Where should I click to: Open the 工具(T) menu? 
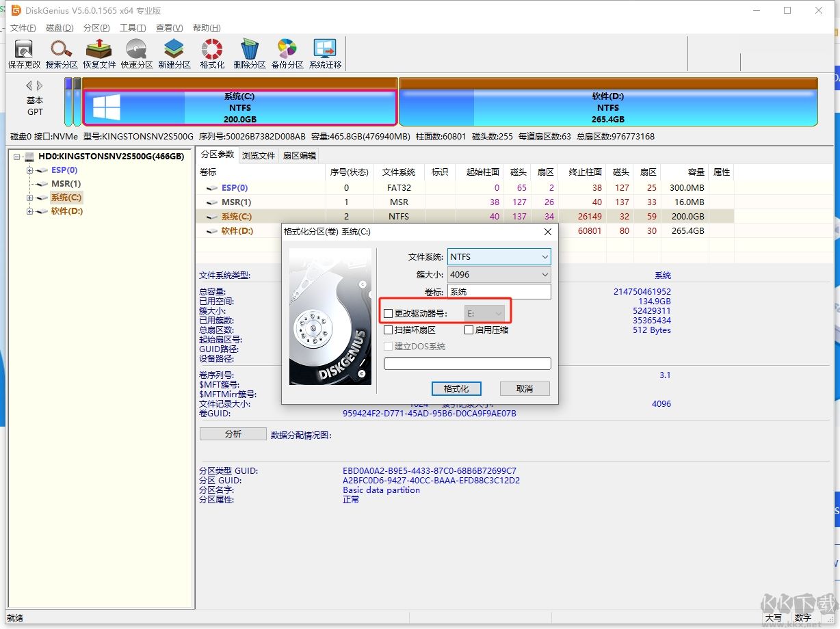132,28
